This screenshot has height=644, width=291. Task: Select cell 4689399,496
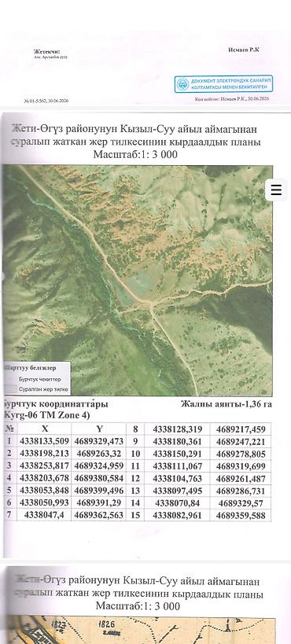point(99,491)
